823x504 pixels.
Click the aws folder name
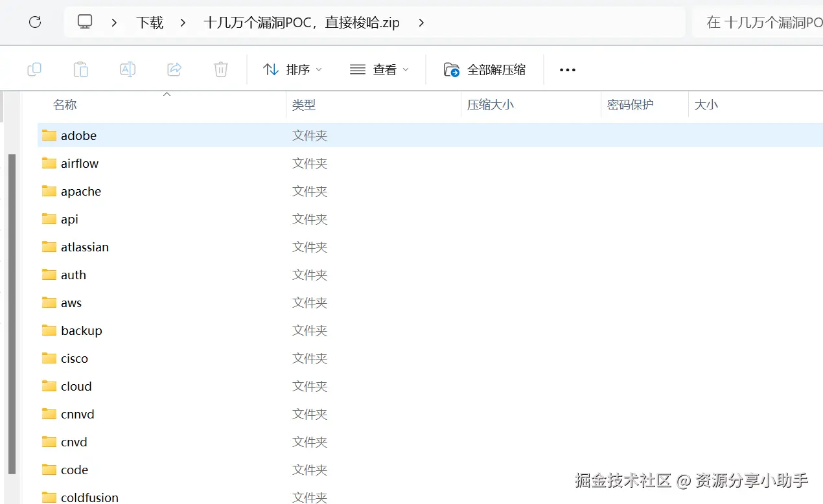pos(71,303)
